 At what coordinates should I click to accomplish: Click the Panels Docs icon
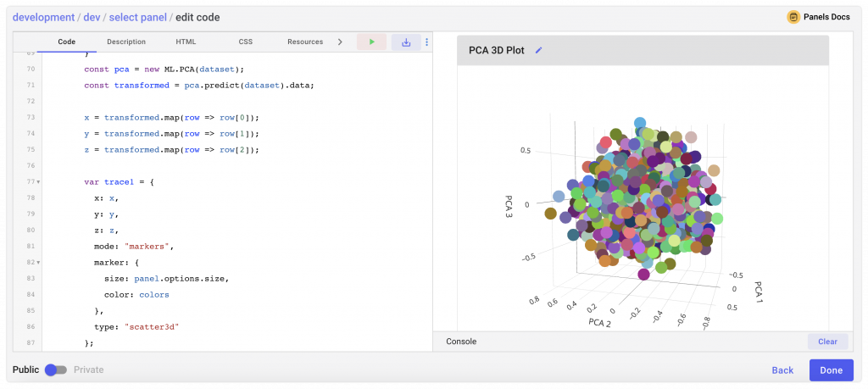pos(793,17)
